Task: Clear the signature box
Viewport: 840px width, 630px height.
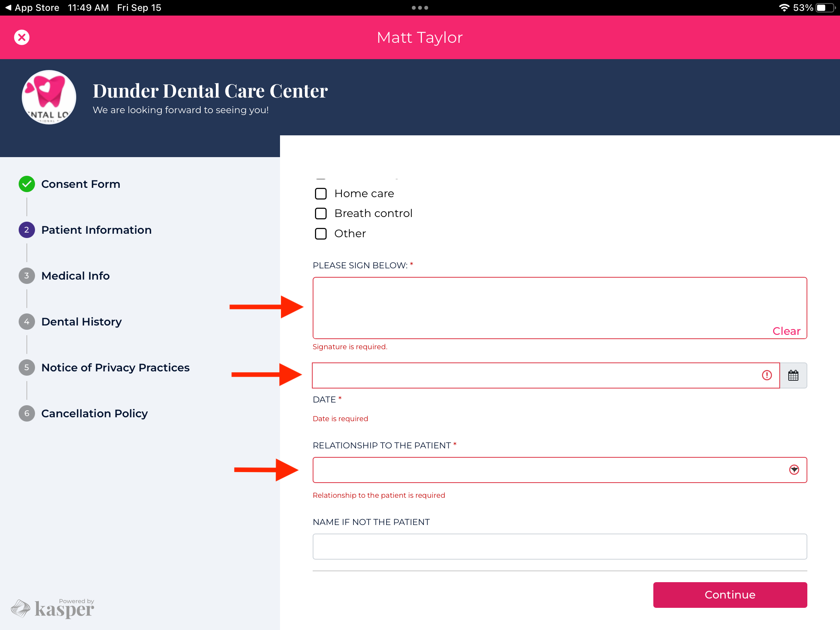Action: coord(786,331)
